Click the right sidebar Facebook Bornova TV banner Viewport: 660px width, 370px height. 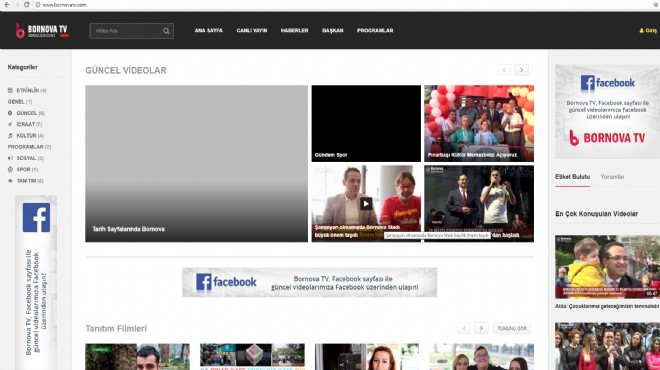pos(607,112)
